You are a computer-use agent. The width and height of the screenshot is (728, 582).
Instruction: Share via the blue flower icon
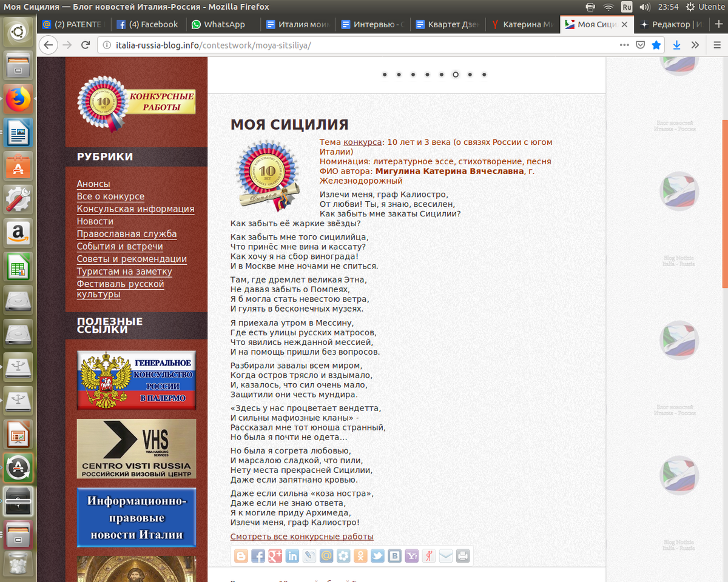343,556
